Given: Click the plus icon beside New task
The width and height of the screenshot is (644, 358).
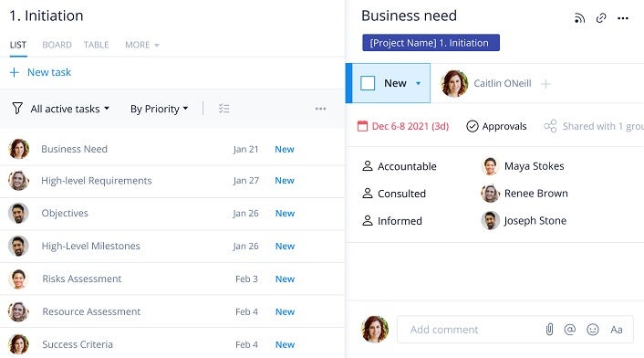Looking at the screenshot, I should pyautogui.click(x=15, y=72).
